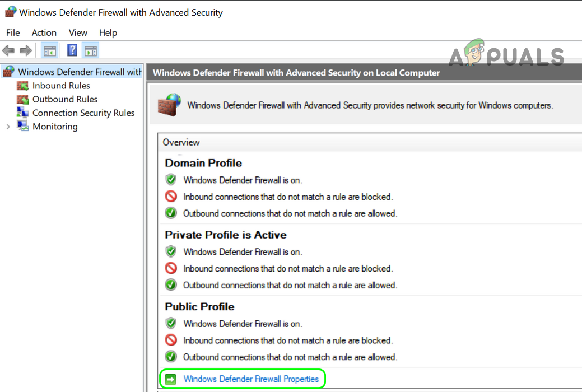Select the root Windows Defender Firewall node

80,72
